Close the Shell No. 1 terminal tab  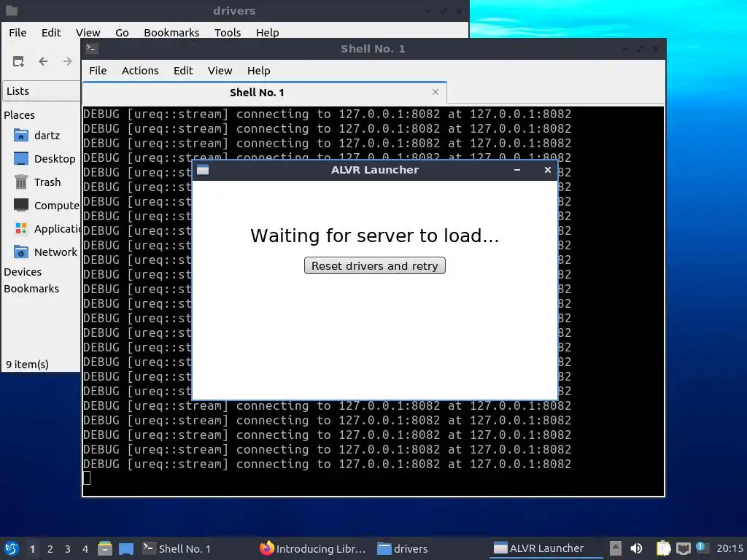coord(436,92)
